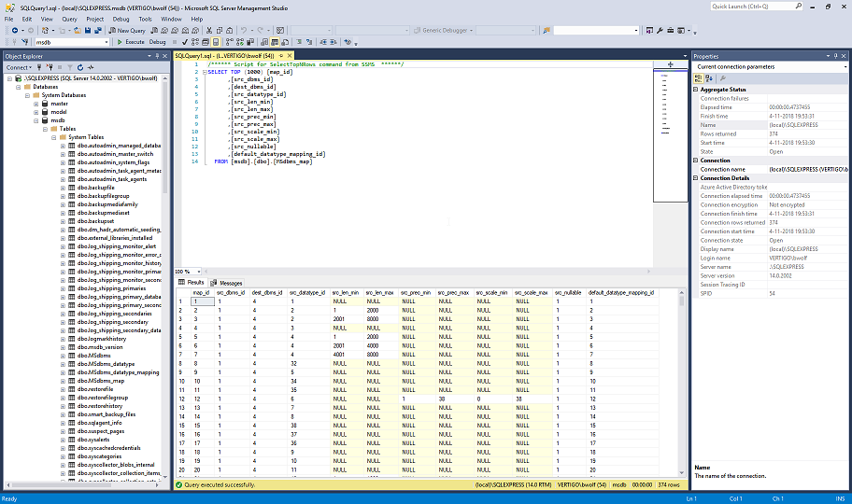Open the Tools menu
Screen dimensions: 852x504
[145, 19]
